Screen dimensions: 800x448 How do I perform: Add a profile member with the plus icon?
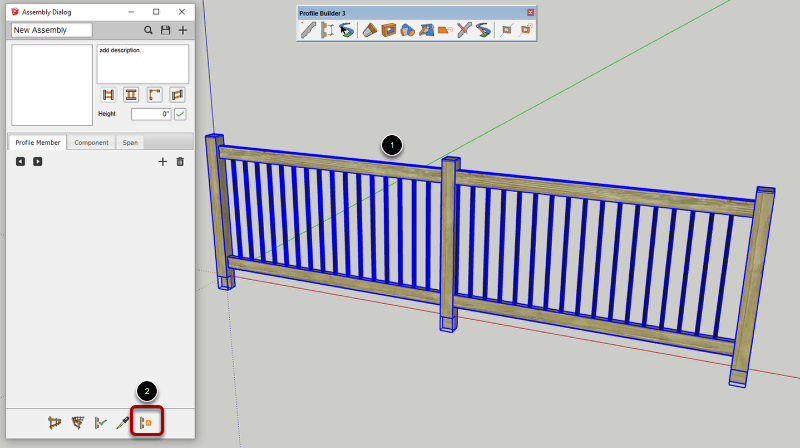tap(162, 161)
